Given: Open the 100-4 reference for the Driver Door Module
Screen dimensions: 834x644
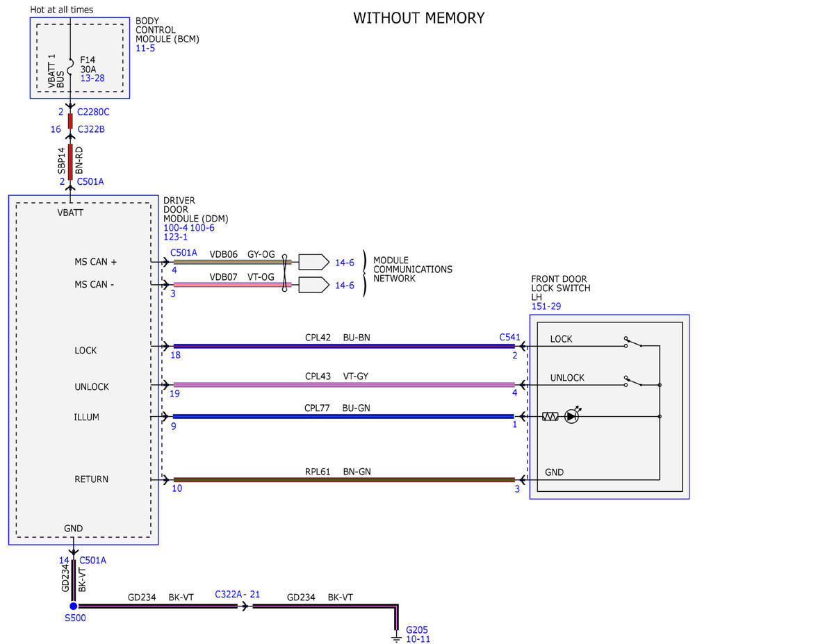Looking at the screenshot, I should [x=176, y=227].
